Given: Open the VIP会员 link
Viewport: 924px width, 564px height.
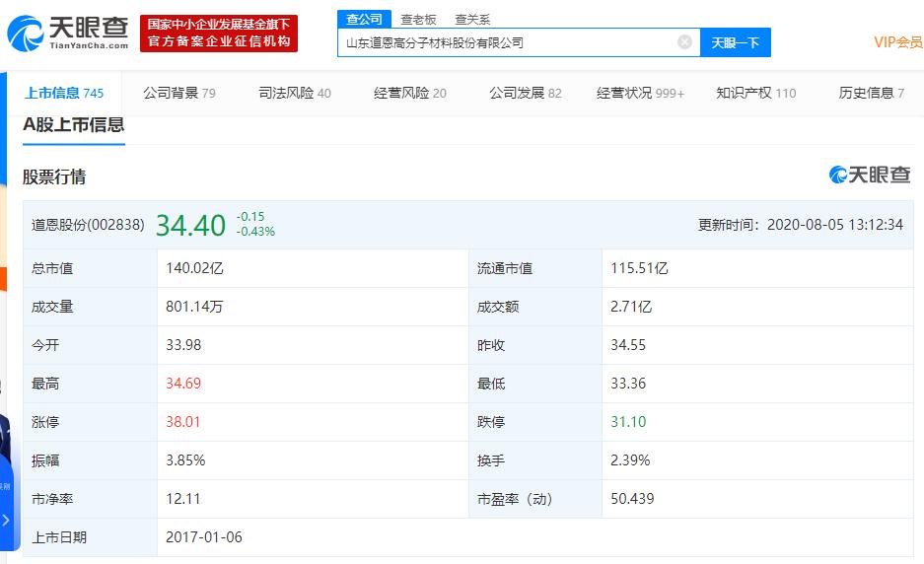Looking at the screenshot, I should click(x=897, y=41).
